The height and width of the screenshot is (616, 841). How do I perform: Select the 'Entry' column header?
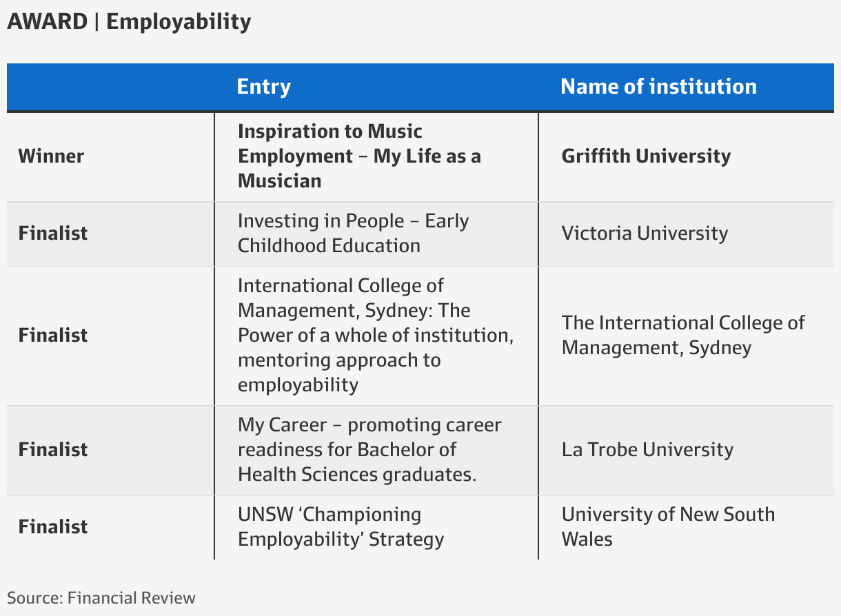pyautogui.click(x=263, y=87)
